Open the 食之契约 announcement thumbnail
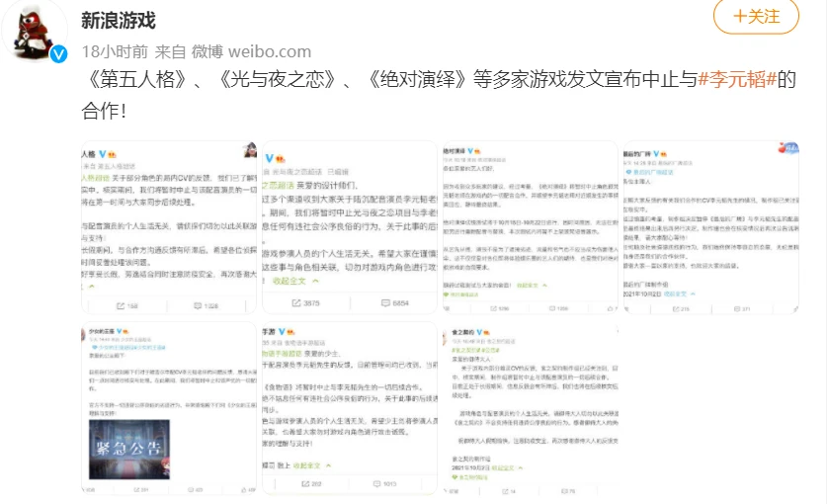Viewport: 827px width, 504px height. (x=530, y=408)
